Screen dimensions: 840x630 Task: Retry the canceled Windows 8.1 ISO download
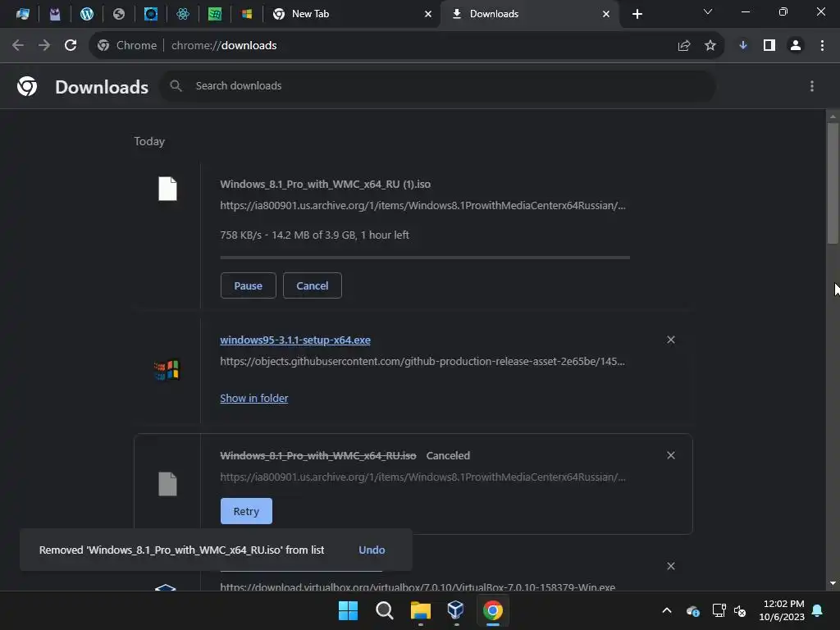coord(246,511)
